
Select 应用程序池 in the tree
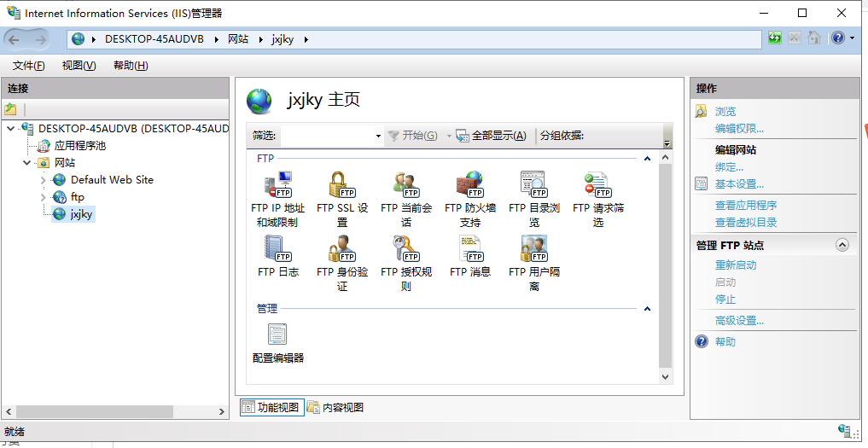tap(79, 146)
